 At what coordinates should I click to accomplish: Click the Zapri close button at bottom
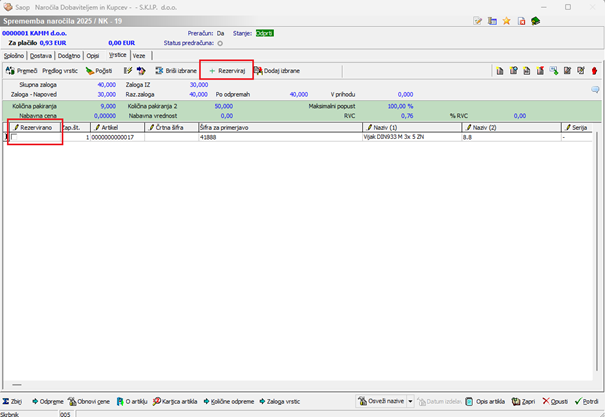[x=524, y=402]
